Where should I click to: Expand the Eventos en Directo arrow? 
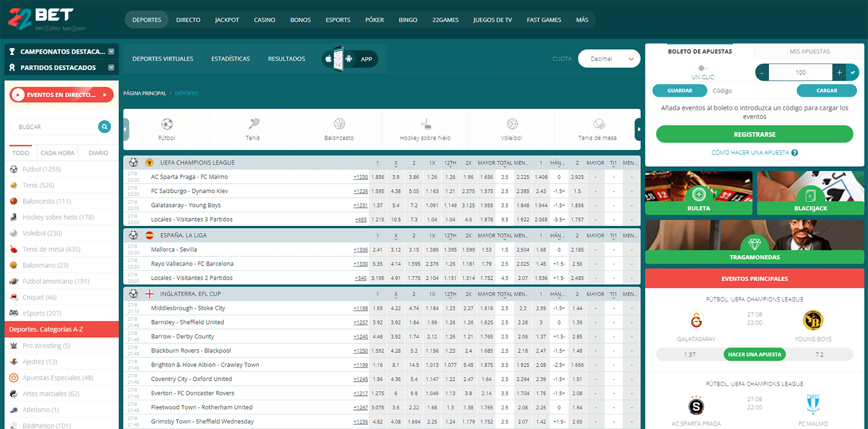coord(105,95)
